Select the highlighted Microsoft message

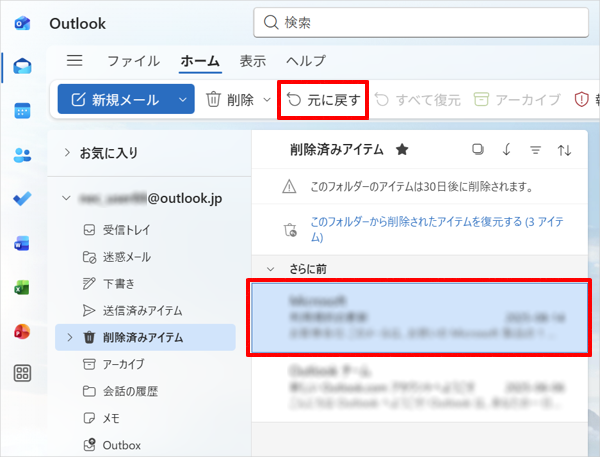point(419,318)
